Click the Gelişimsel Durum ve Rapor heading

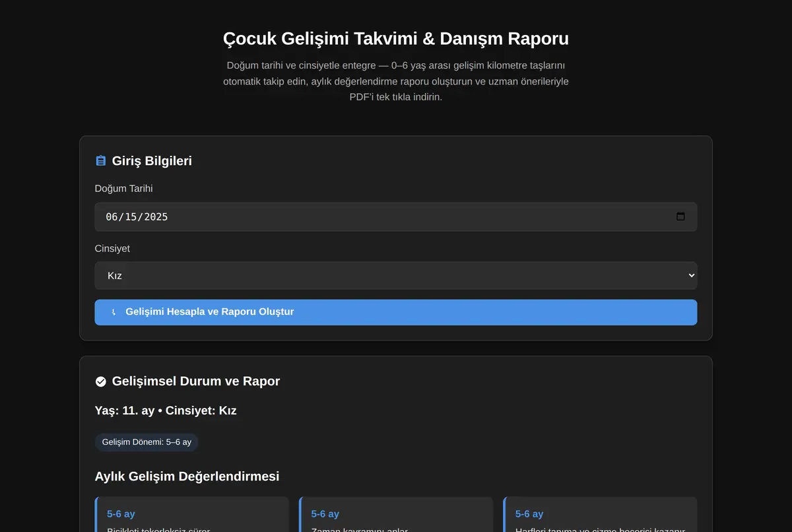click(196, 382)
